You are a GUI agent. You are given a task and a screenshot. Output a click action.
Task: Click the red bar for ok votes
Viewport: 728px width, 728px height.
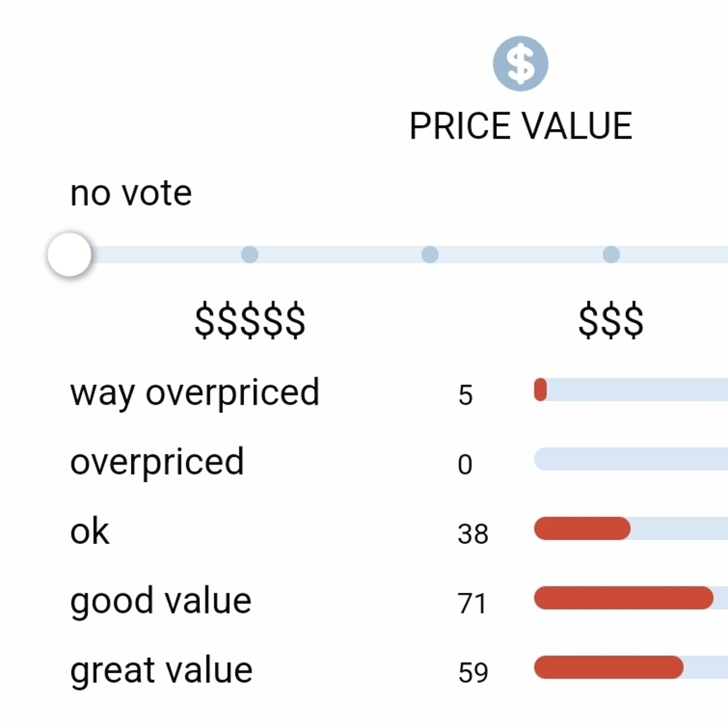tap(582, 529)
